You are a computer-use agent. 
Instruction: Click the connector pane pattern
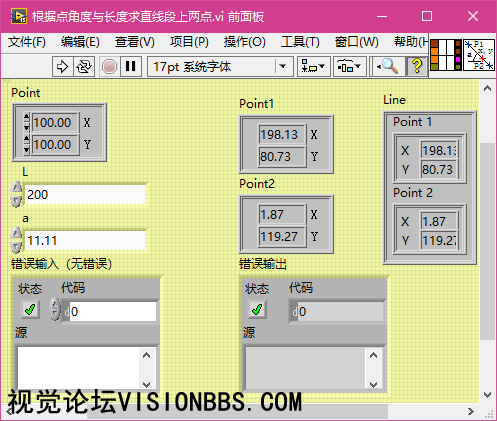click(x=446, y=55)
